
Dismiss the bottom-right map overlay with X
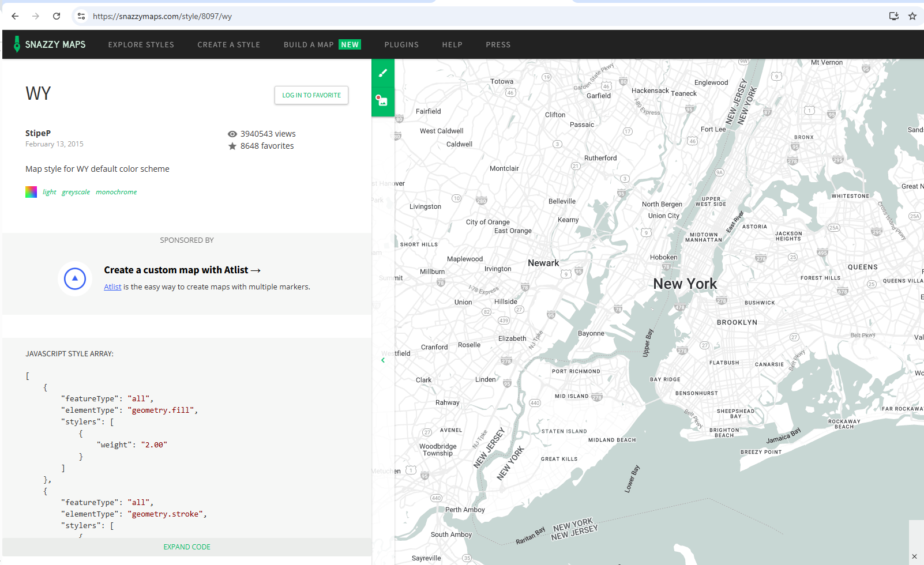coord(914,556)
